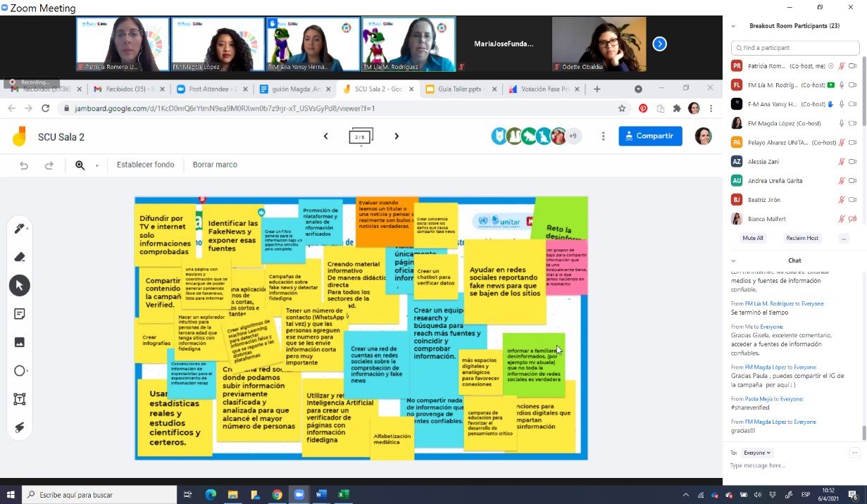Select the Pen tool in Jamboard
This screenshot has height=504, width=867.
point(20,229)
